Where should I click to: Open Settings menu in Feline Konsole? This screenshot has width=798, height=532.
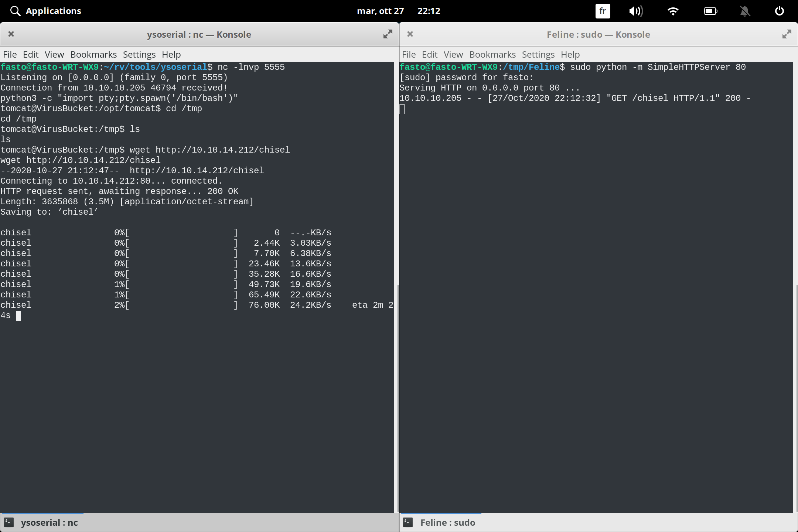pos(538,55)
